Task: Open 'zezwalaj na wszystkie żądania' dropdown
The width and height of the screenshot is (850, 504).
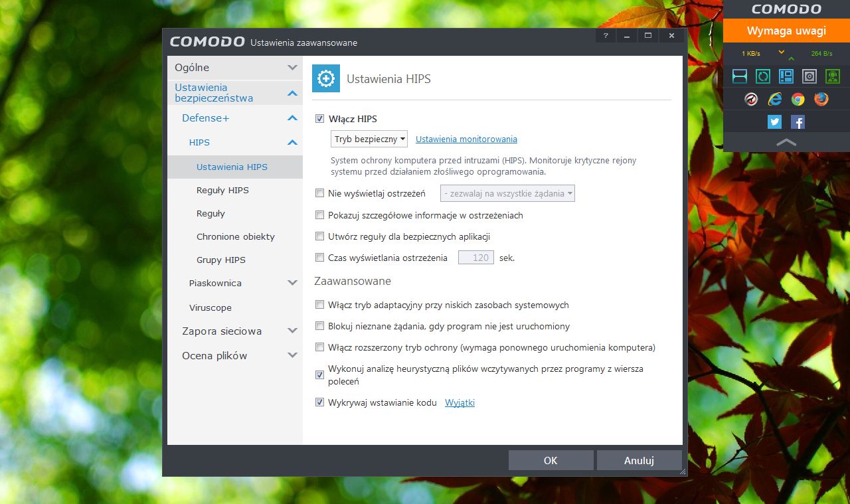Action: pyautogui.click(x=507, y=193)
